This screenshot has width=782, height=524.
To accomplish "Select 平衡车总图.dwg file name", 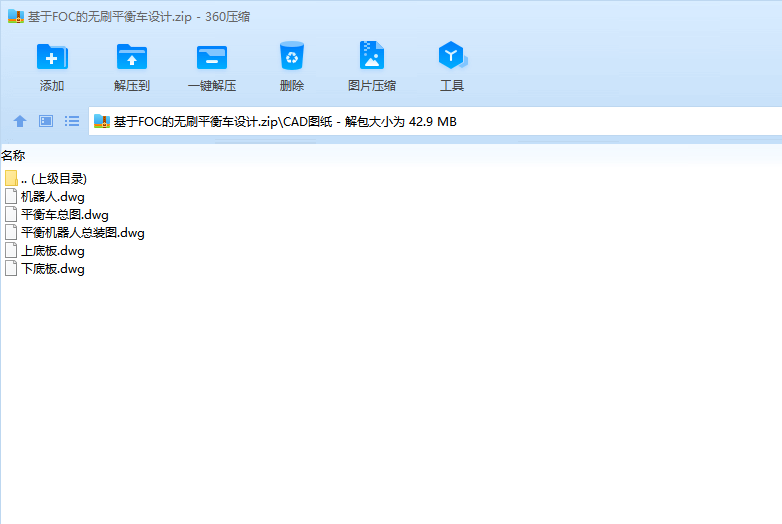I will pyautogui.click(x=65, y=215).
